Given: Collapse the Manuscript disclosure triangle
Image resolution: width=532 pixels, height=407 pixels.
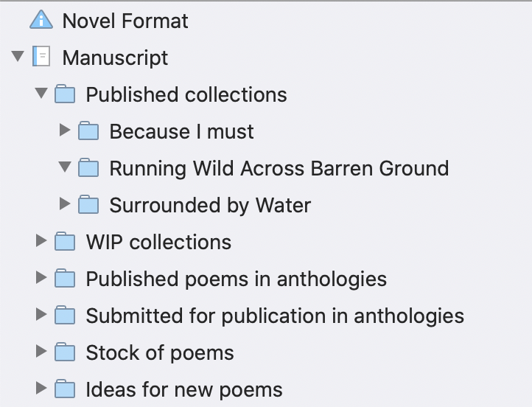Looking at the screenshot, I should [x=18, y=56].
